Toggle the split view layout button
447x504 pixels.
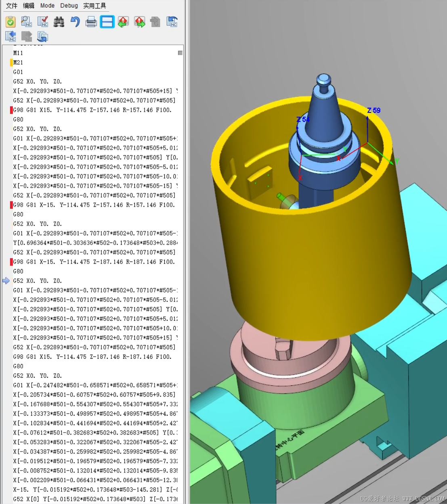click(x=107, y=22)
